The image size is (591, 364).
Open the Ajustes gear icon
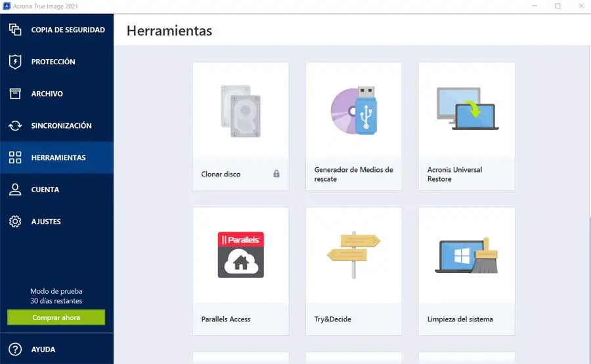[x=15, y=222]
